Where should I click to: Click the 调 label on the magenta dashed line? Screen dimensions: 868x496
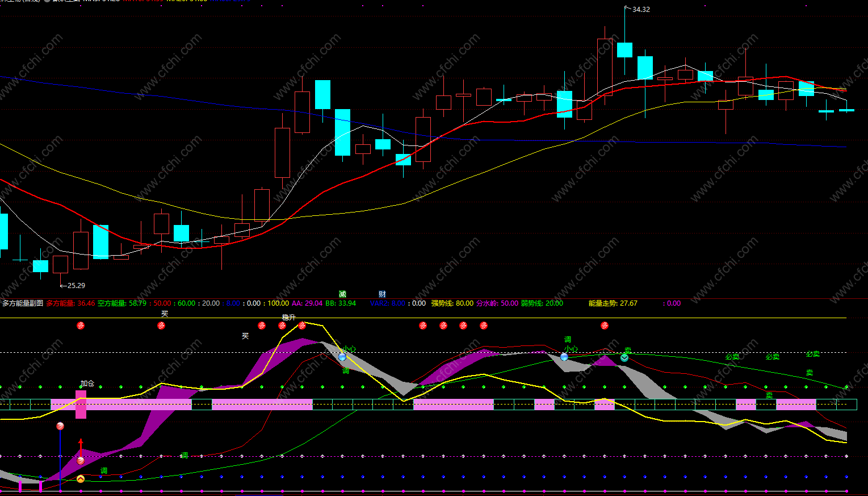[184, 455]
